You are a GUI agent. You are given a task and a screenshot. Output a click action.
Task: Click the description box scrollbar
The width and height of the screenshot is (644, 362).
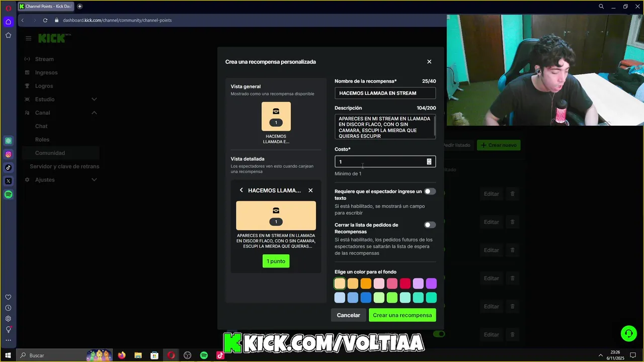click(434, 126)
